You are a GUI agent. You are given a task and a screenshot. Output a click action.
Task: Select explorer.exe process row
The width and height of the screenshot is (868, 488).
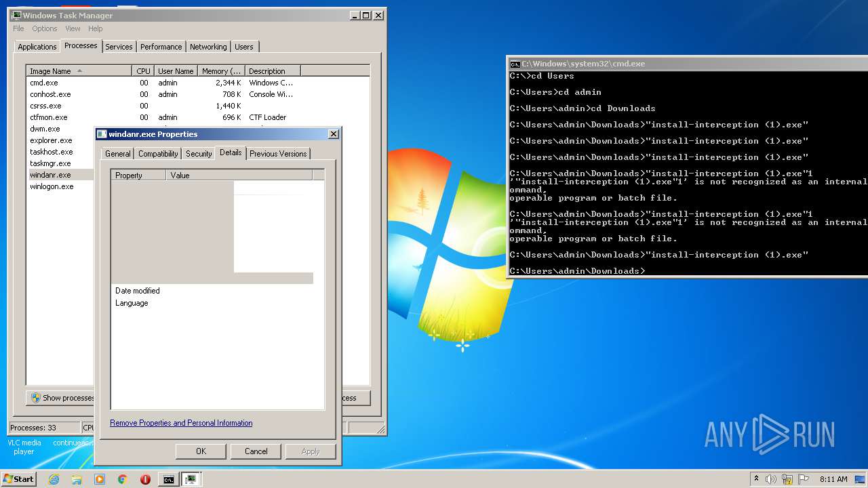coord(60,140)
